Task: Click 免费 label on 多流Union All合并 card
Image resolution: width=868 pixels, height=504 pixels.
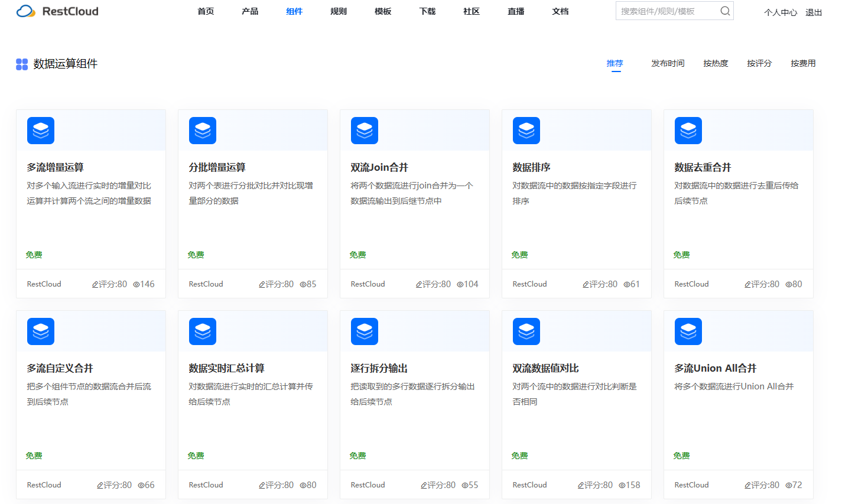Action: [x=681, y=456]
